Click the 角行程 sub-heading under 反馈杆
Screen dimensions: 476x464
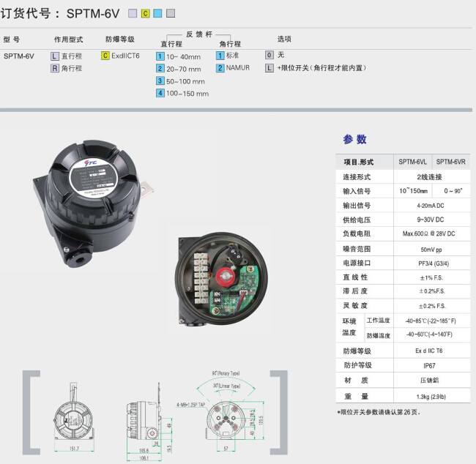230,44
